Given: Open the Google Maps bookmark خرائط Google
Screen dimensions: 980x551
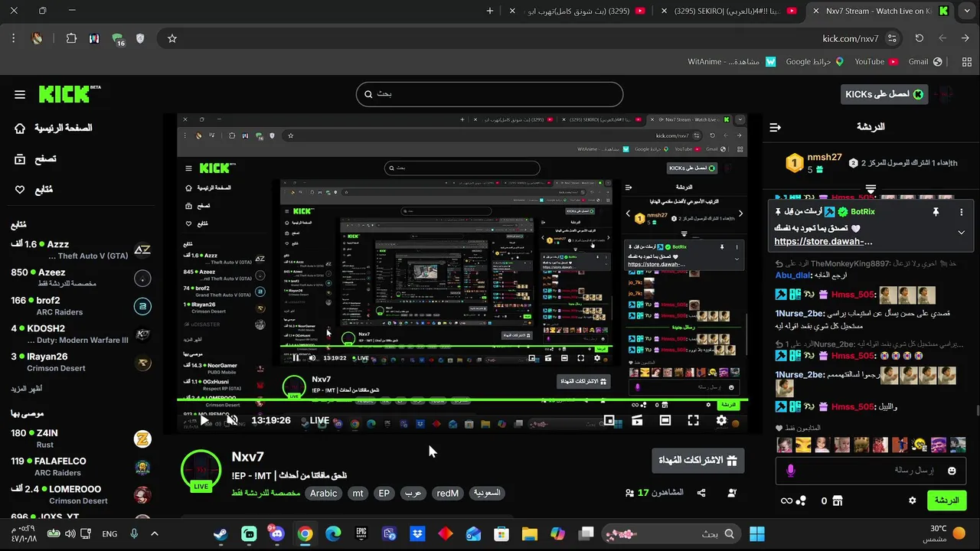Looking at the screenshot, I should click(814, 62).
